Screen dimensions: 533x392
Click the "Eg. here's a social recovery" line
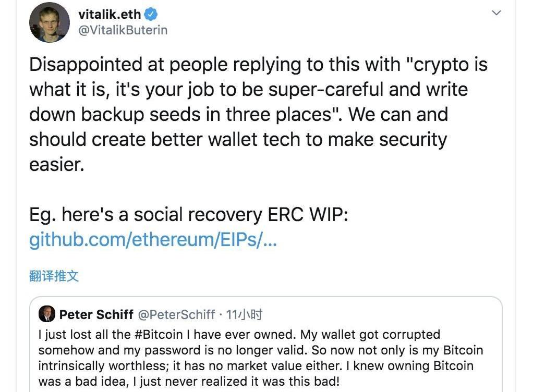146,215
